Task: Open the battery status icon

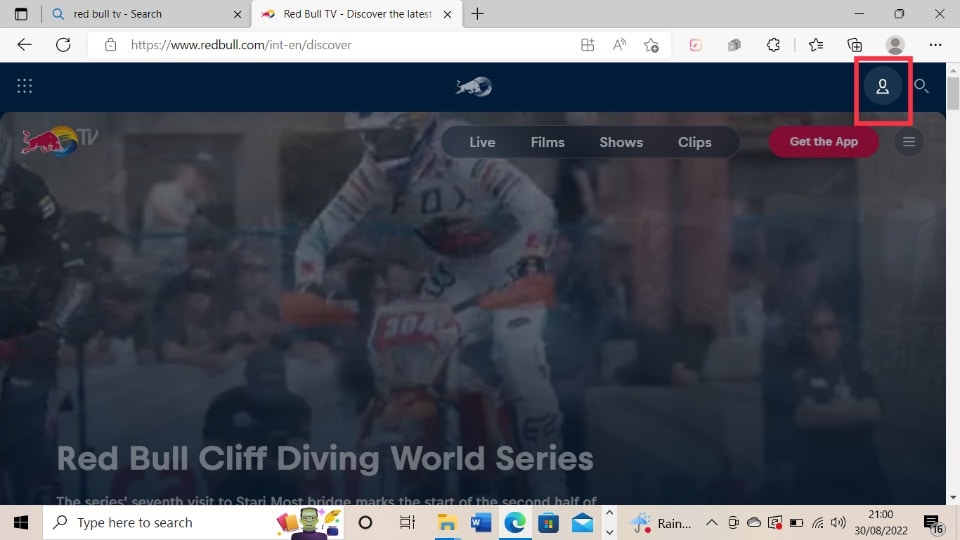Action: [796, 523]
